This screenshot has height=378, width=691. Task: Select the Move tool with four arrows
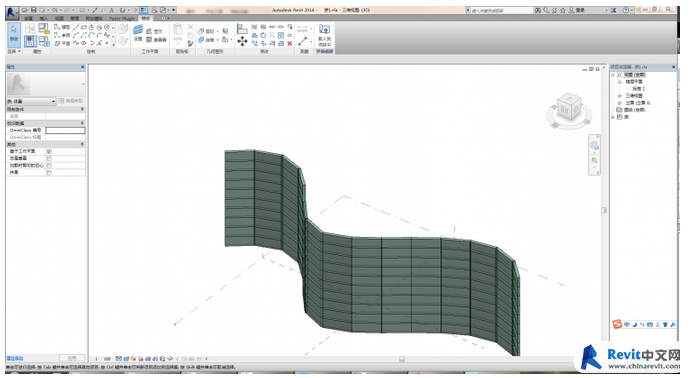(242, 41)
